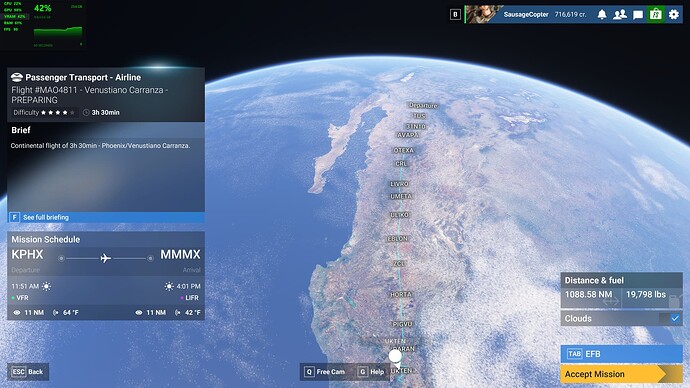Activate the Q Free Cam button

point(325,372)
